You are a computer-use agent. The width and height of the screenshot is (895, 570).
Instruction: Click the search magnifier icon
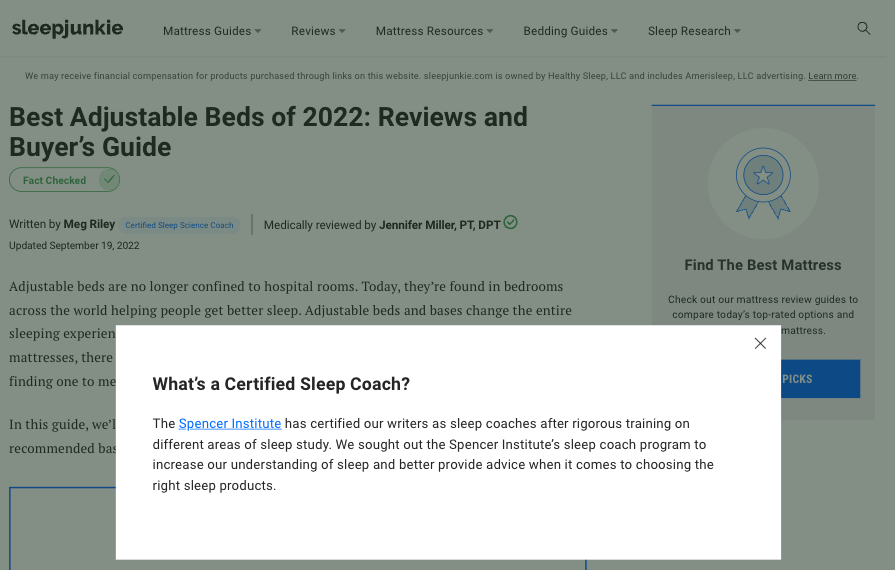864,29
